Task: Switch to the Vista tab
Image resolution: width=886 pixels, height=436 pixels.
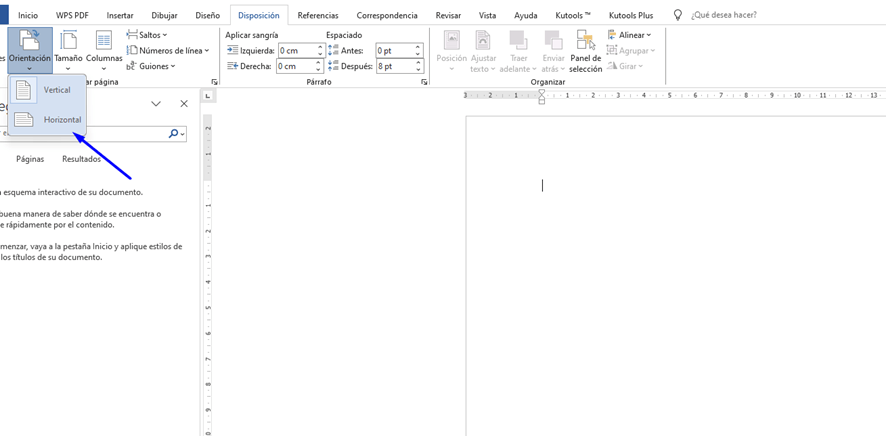Action: pyautogui.click(x=487, y=15)
